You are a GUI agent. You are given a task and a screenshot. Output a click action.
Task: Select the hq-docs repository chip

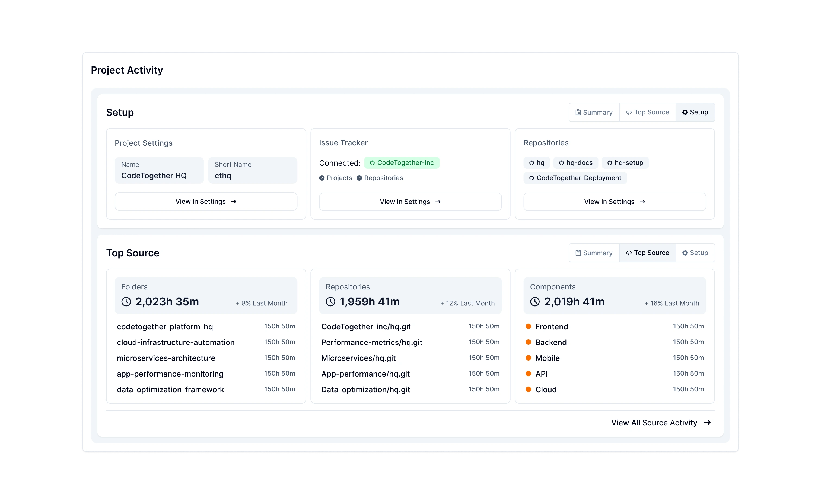click(576, 163)
